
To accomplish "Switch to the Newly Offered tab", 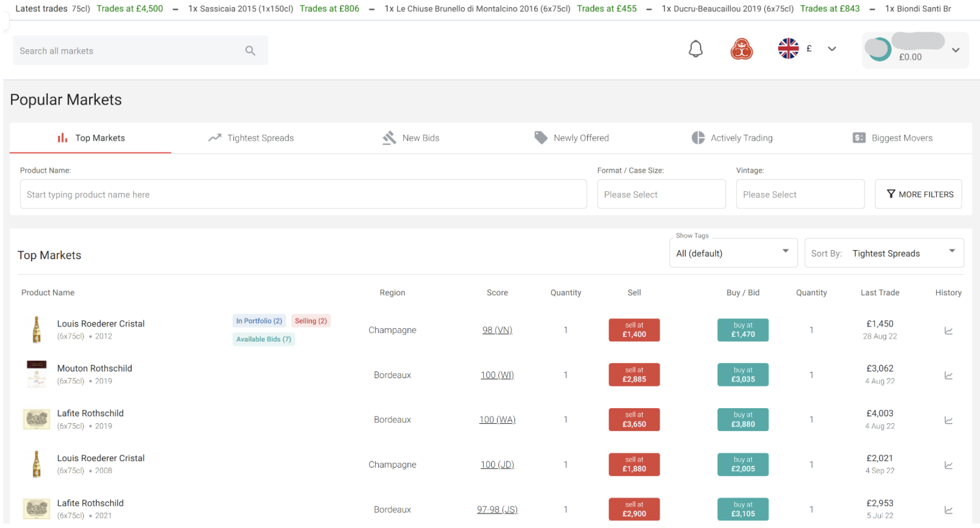I will (571, 138).
